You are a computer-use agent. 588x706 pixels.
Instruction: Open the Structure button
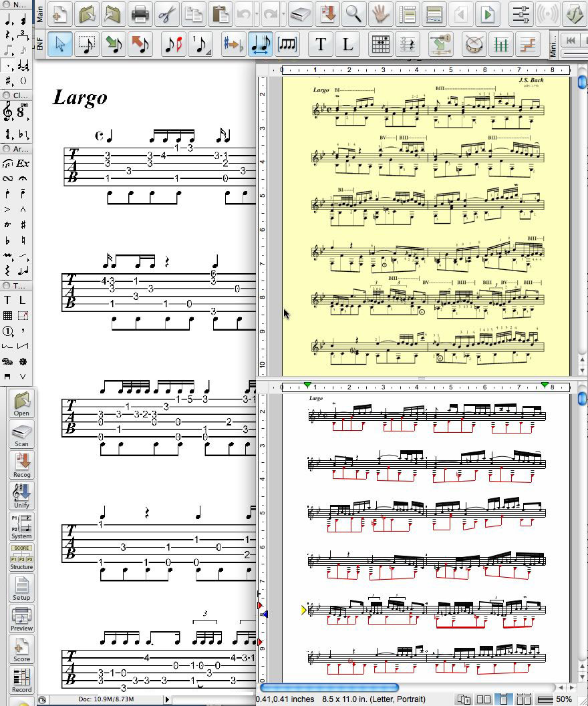(x=21, y=558)
